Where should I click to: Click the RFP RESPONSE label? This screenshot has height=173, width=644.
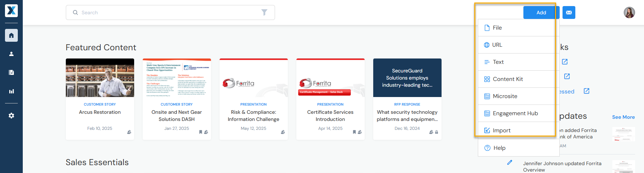(x=407, y=105)
